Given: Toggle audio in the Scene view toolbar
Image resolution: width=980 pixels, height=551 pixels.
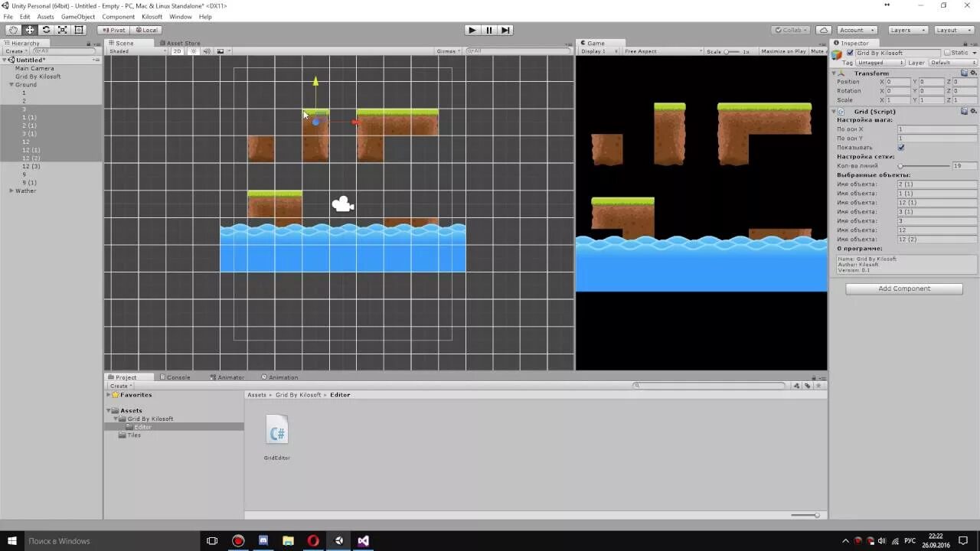Looking at the screenshot, I should coord(207,51).
